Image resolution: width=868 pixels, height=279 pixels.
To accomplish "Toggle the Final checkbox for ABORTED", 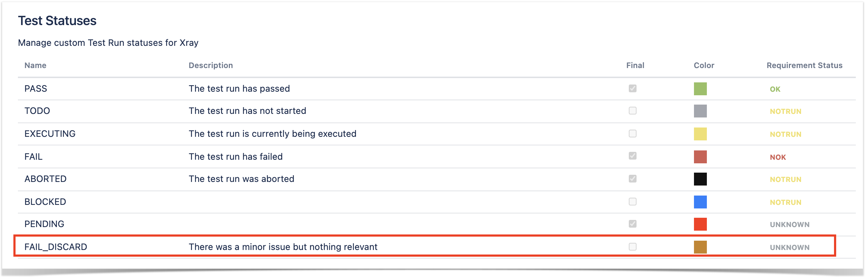I will click(x=633, y=179).
